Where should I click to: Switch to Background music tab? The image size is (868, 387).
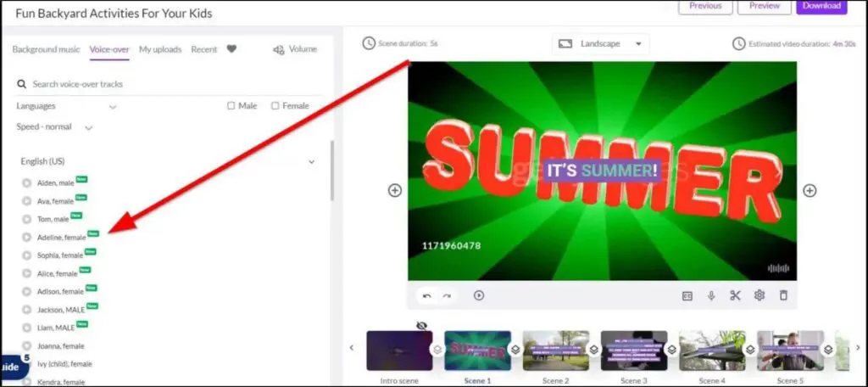pos(46,49)
